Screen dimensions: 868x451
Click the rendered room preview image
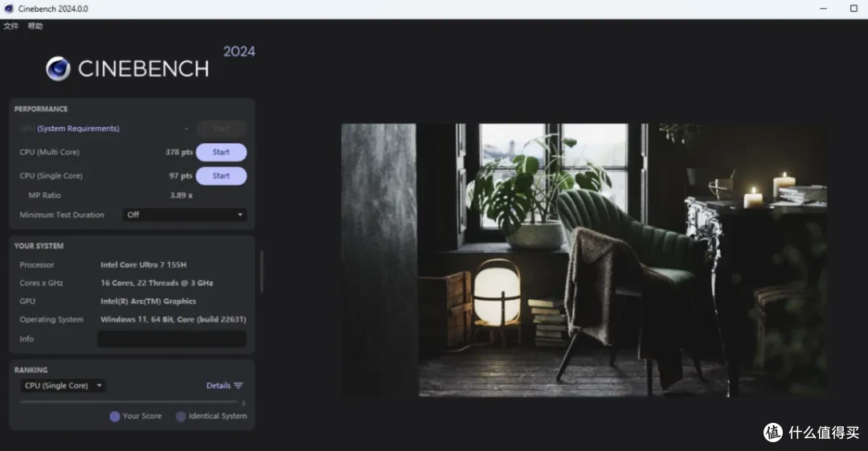(x=584, y=260)
